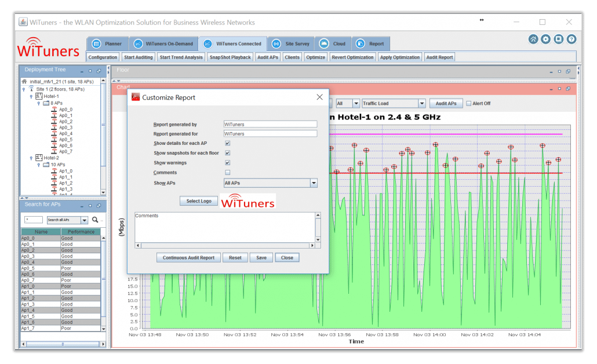The width and height of the screenshot is (597, 364).
Task: Click inside the Comments text area
Action: (225, 227)
